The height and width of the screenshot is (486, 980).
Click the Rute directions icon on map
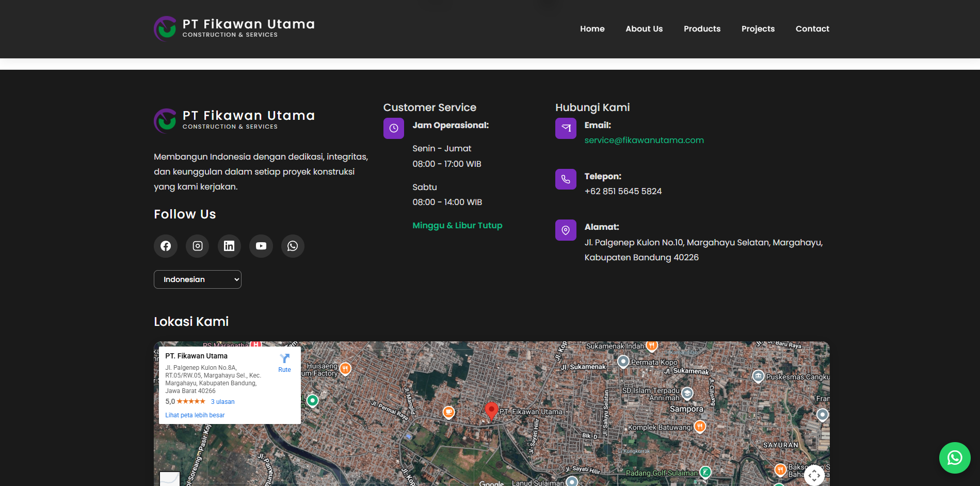(284, 363)
